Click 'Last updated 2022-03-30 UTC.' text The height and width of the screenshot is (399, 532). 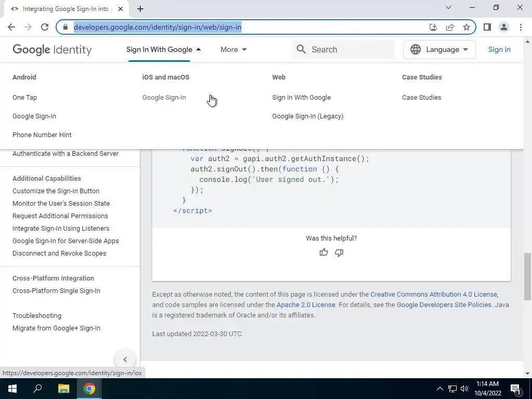click(x=197, y=334)
